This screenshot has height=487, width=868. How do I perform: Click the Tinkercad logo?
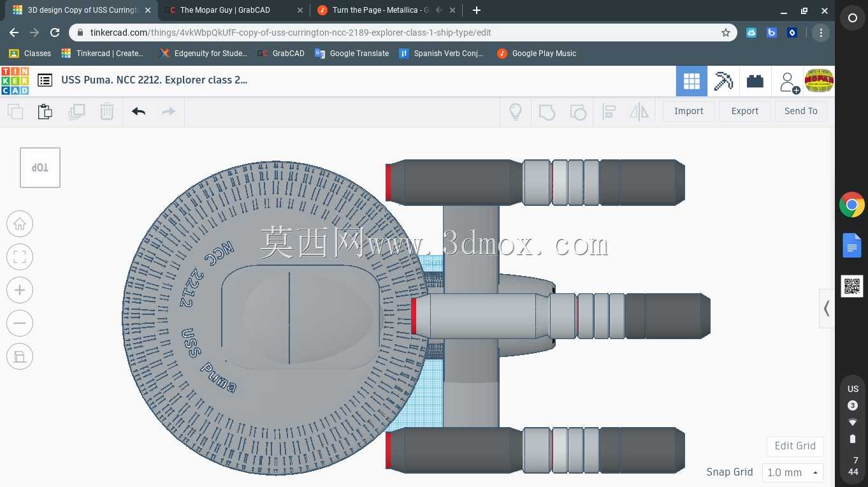tap(15, 81)
